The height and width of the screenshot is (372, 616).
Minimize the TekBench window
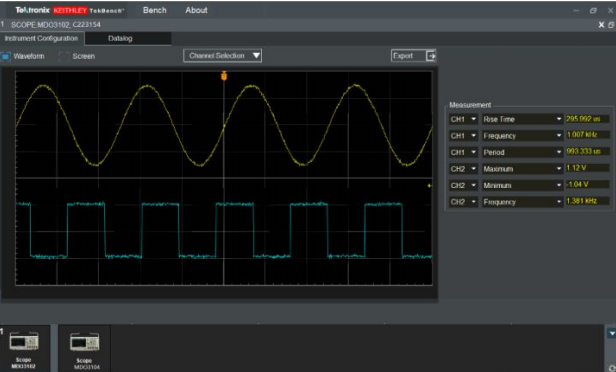(576, 11)
